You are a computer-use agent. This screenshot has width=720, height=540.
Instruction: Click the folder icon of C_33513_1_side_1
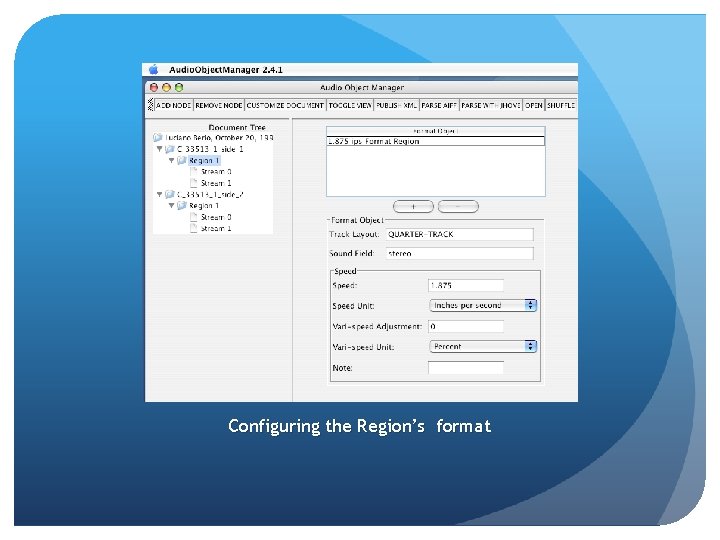point(170,149)
